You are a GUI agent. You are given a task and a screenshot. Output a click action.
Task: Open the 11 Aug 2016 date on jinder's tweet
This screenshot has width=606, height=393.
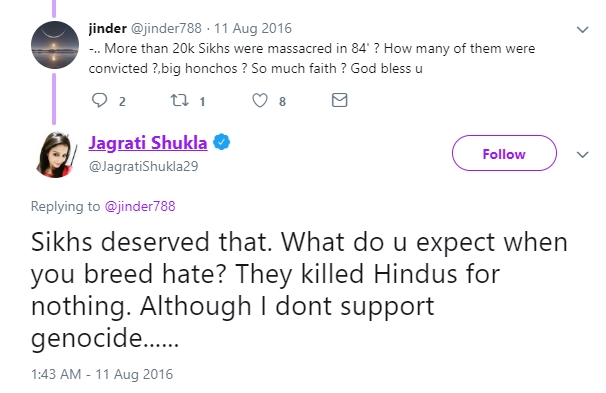(253, 28)
